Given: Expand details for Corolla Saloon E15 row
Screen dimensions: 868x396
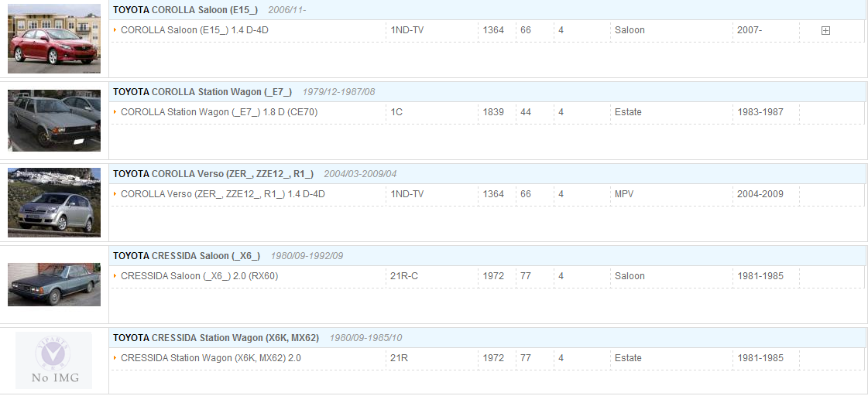Looking at the screenshot, I should [825, 31].
